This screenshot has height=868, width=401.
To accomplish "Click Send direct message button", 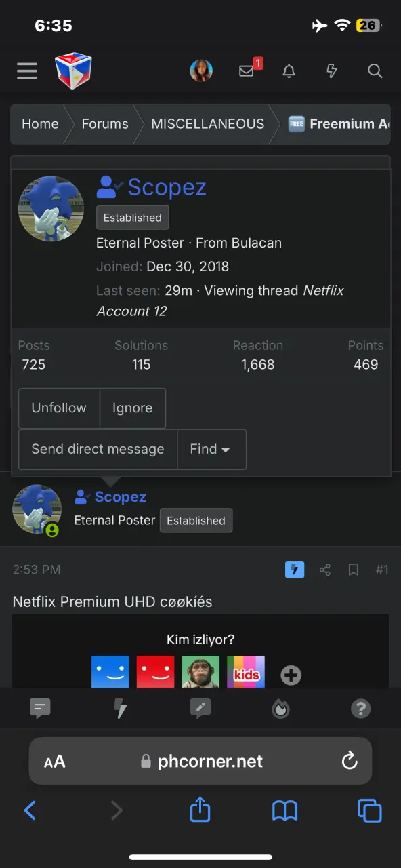I will (98, 449).
